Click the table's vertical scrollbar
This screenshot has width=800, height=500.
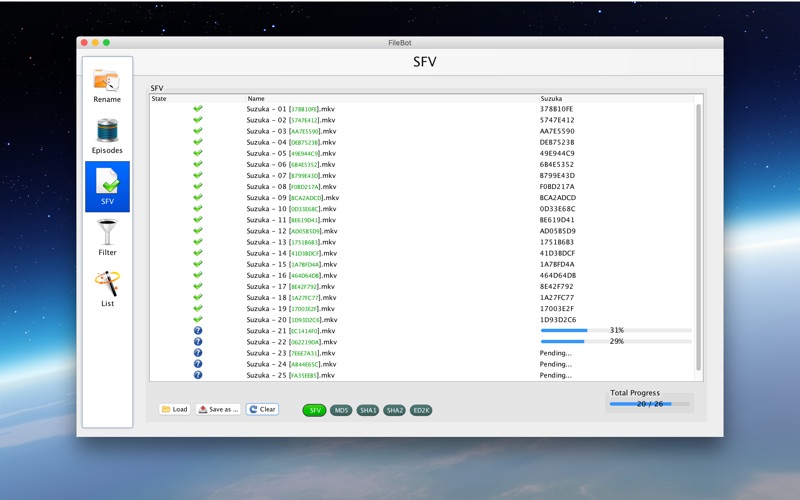tap(698, 237)
